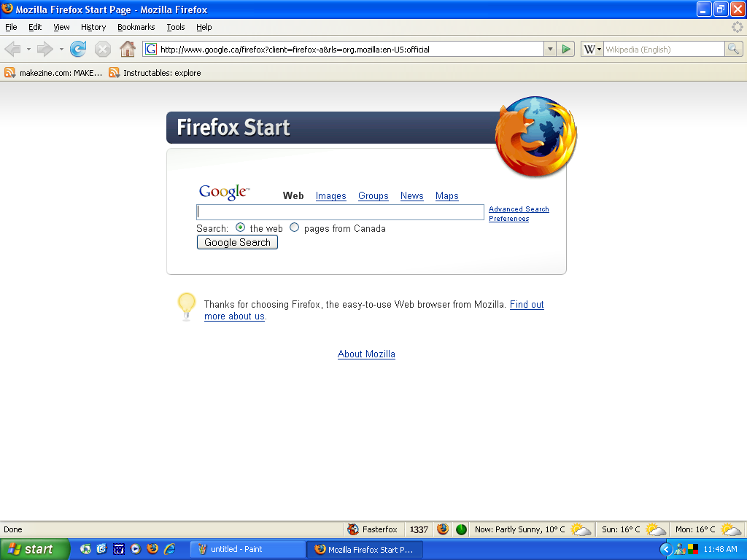This screenshot has height=560, width=747.
Task: Open the News search link
Action: (x=411, y=195)
